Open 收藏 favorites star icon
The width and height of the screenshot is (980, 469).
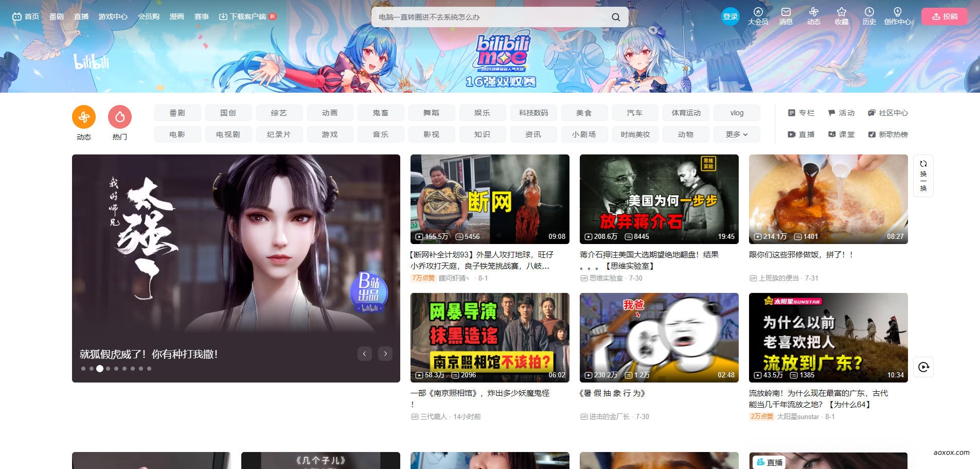tap(842, 16)
